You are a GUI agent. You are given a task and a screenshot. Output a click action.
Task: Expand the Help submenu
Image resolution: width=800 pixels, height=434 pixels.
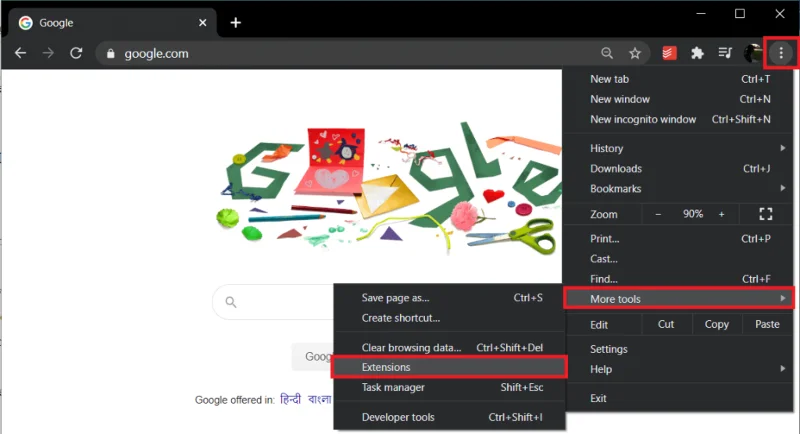click(679, 369)
